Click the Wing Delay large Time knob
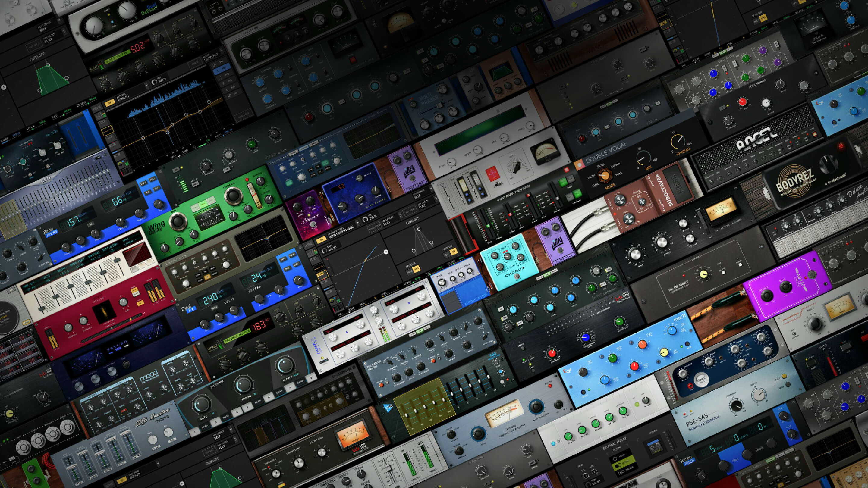This screenshot has height=488, width=868. click(x=178, y=221)
